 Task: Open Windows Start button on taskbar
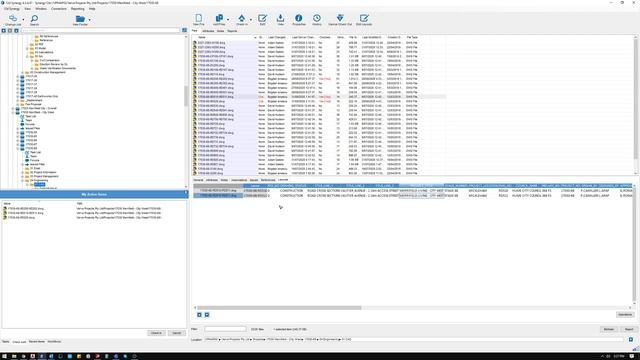[x=4, y=356]
